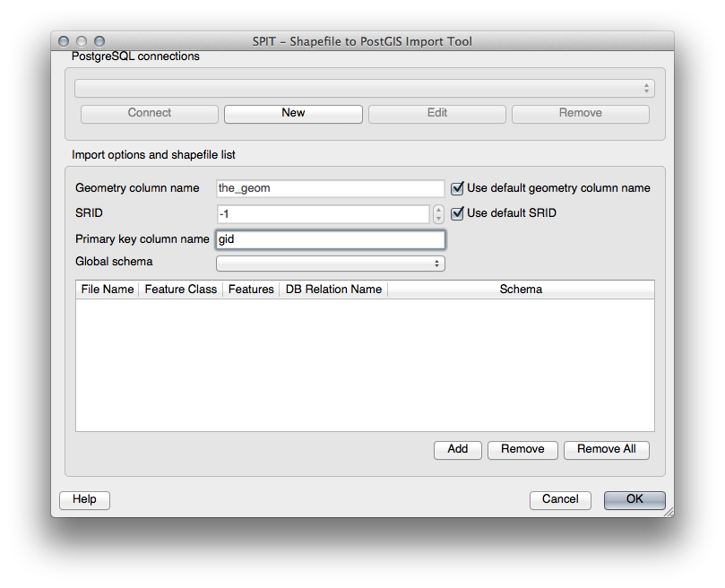
Task: Sort by the File Name column header
Action: click(108, 290)
